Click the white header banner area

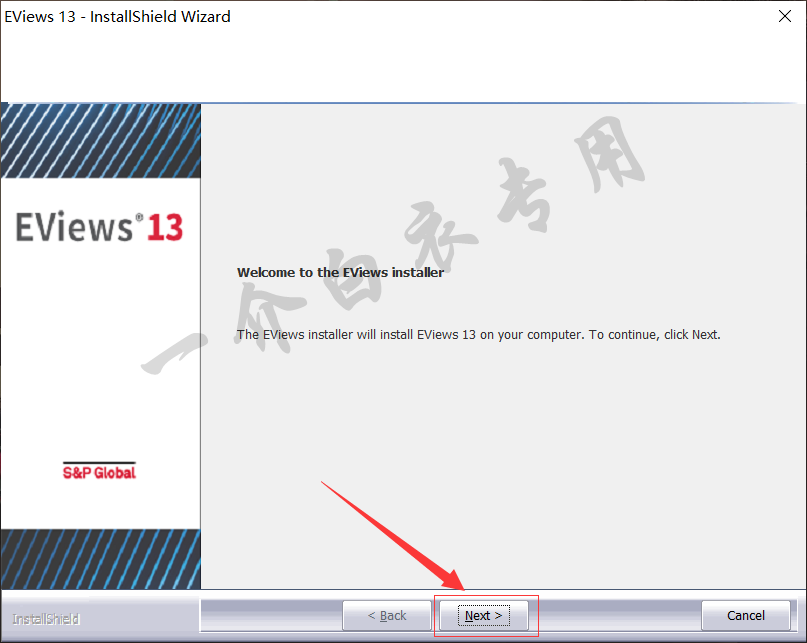400,65
